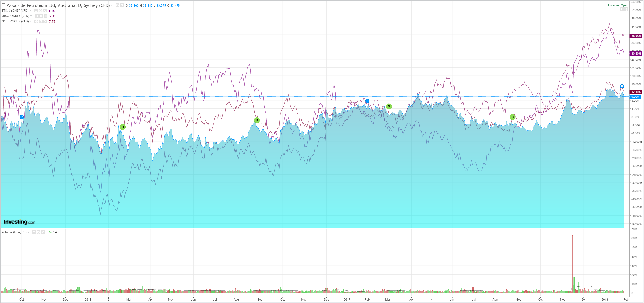Click the blue 9.90% price axis label
644x303 pixels.
coord(635,96)
